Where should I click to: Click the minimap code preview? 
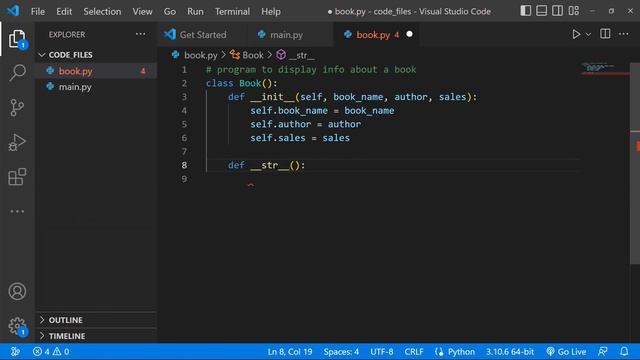click(x=604, y=68)
